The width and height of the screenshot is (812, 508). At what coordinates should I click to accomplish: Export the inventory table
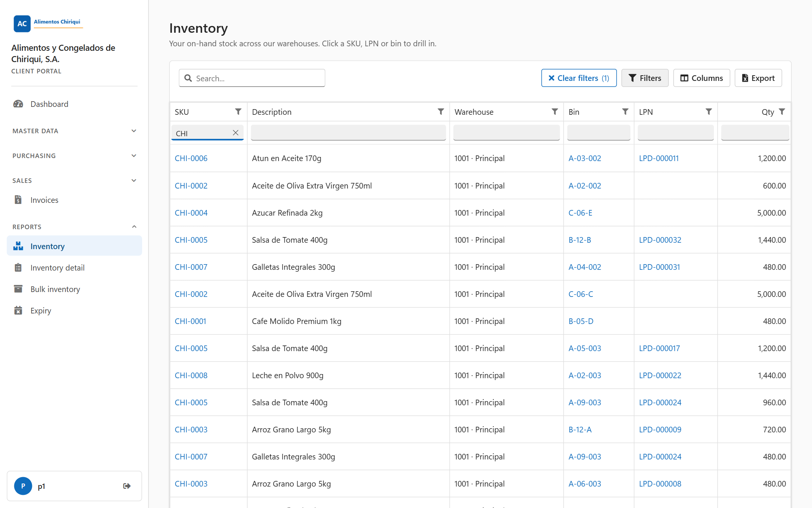tap(758, 78)
